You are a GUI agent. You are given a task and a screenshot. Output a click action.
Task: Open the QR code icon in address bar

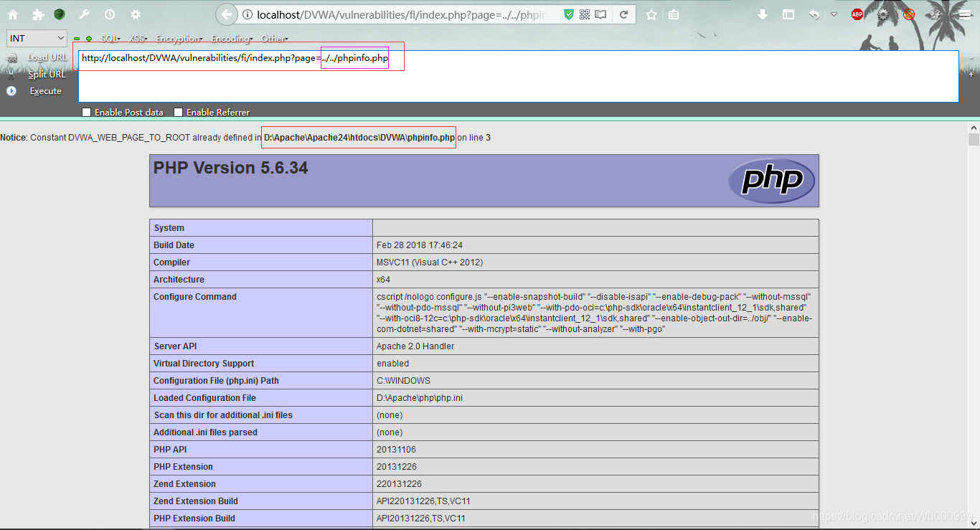coord(585,14)
